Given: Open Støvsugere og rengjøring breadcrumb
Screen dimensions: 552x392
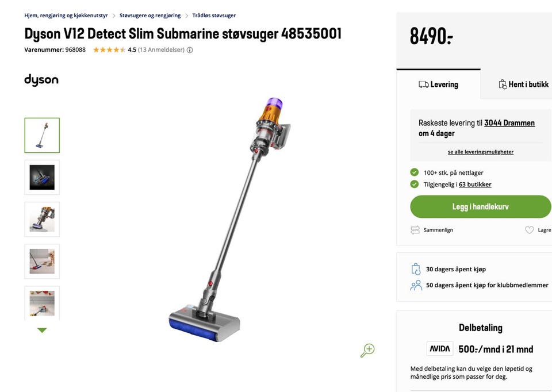Looking at the screenshot, I should [x=150, y=16].
